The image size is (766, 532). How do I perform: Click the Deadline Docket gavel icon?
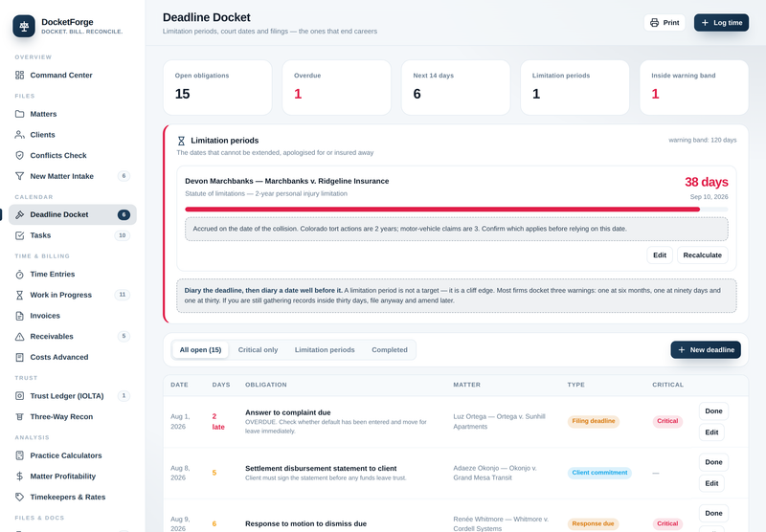[19, 214]
